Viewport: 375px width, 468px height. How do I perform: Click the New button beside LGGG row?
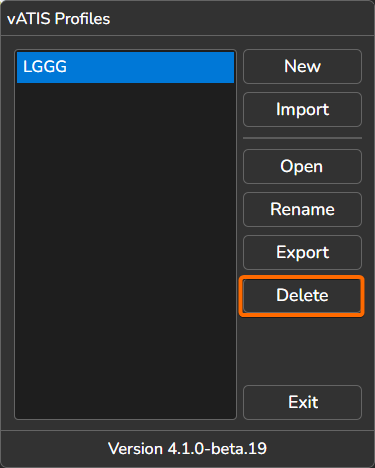pyautogui.click(x=302, y=66)
